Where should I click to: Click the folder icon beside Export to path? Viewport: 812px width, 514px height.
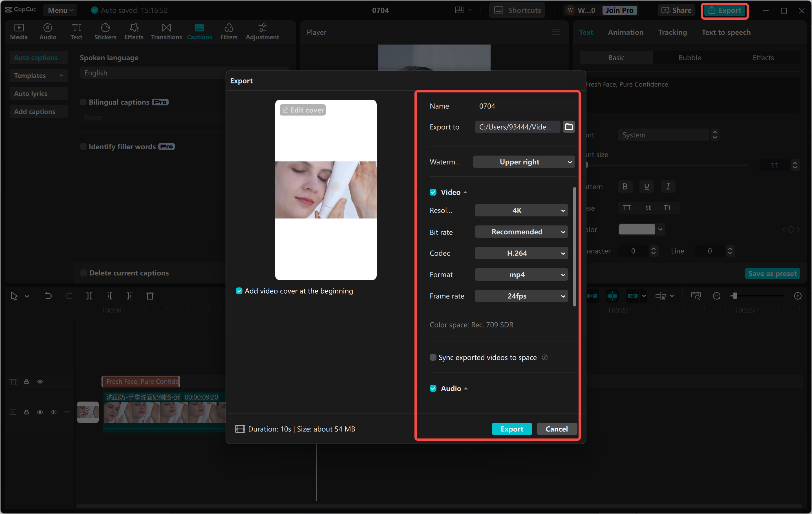pyautogui.click(x=568, y=127)
